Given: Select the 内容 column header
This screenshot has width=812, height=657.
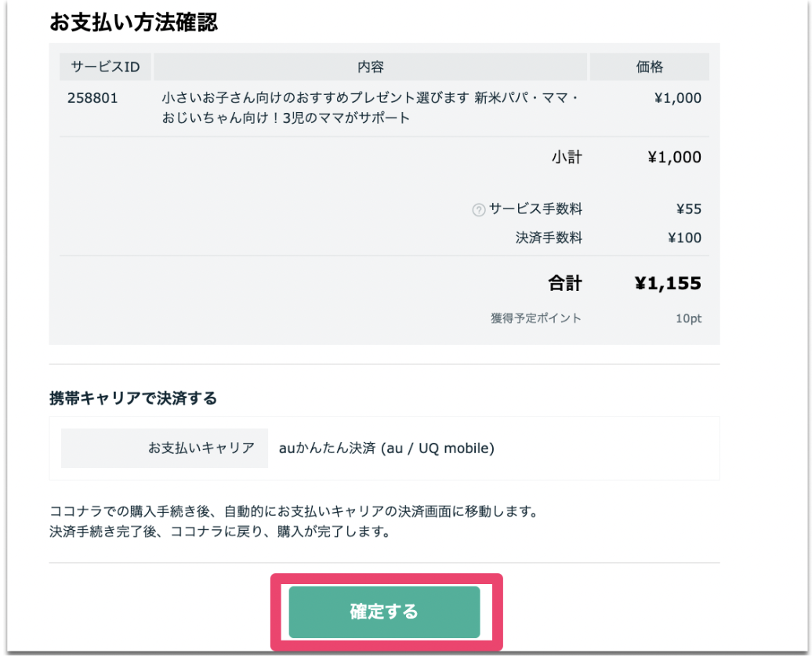Looking at the screenshot, I should point(370,67).
